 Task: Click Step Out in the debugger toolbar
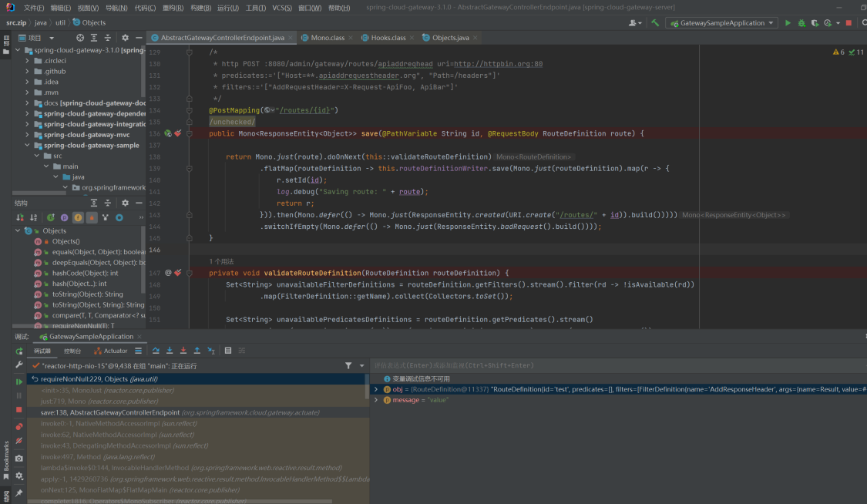(197, 351)
